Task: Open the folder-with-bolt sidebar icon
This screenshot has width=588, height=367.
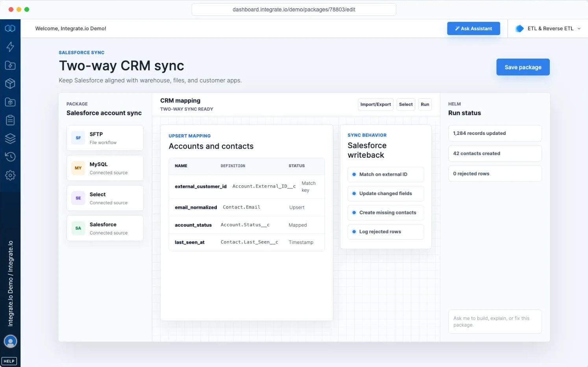Action: pyautogui.click(x=10, y=65)
